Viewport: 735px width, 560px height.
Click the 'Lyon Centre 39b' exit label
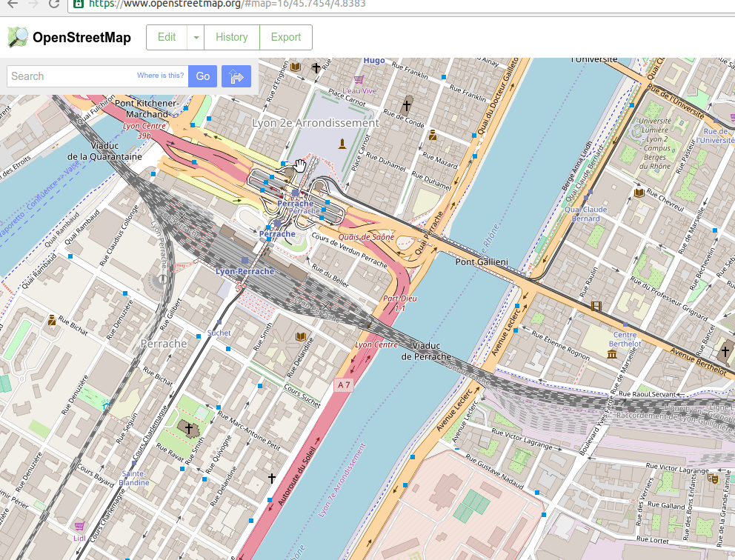[144, 131]
